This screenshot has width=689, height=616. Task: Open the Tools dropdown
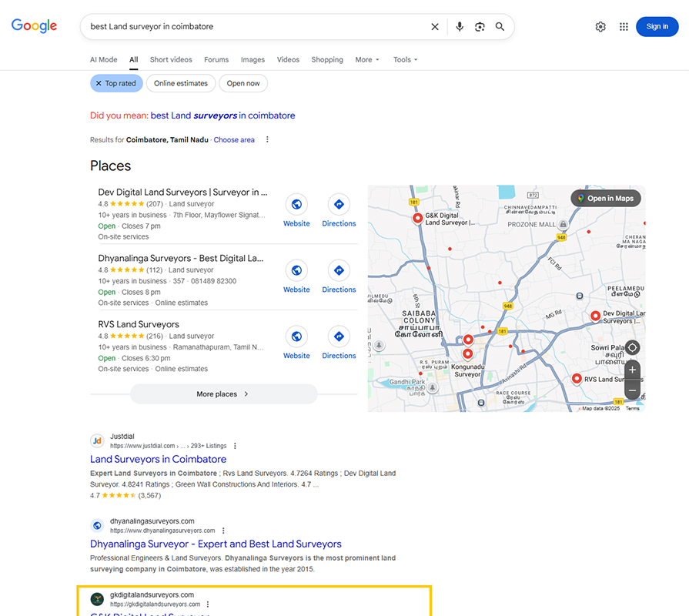click(405, 59)
